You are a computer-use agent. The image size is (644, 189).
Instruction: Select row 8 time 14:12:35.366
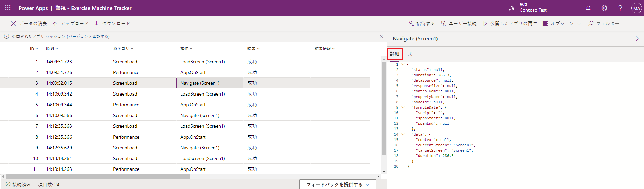click(59, 137)
